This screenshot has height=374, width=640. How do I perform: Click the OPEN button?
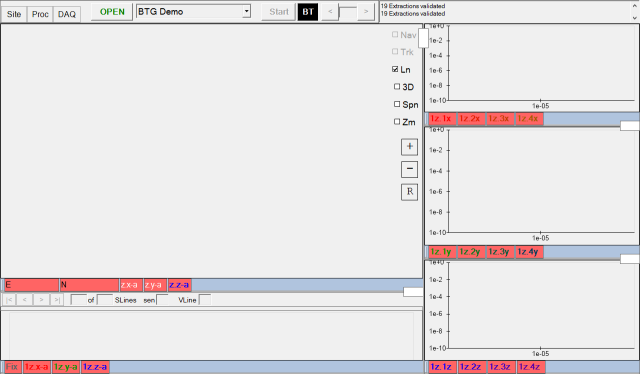click(x=112, y=12)
